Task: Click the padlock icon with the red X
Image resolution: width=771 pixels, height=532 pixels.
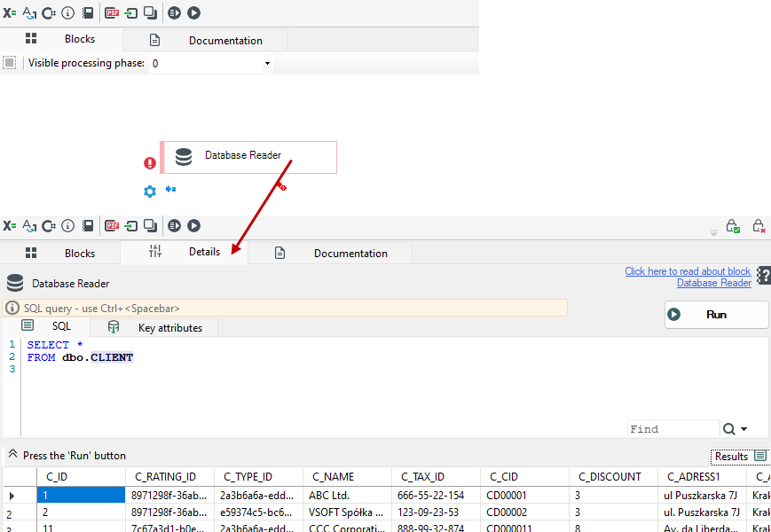Action: pos(759,226)
